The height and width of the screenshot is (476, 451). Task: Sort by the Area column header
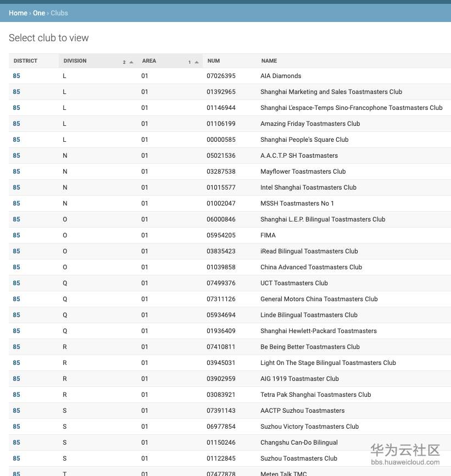tap(149, 60)
